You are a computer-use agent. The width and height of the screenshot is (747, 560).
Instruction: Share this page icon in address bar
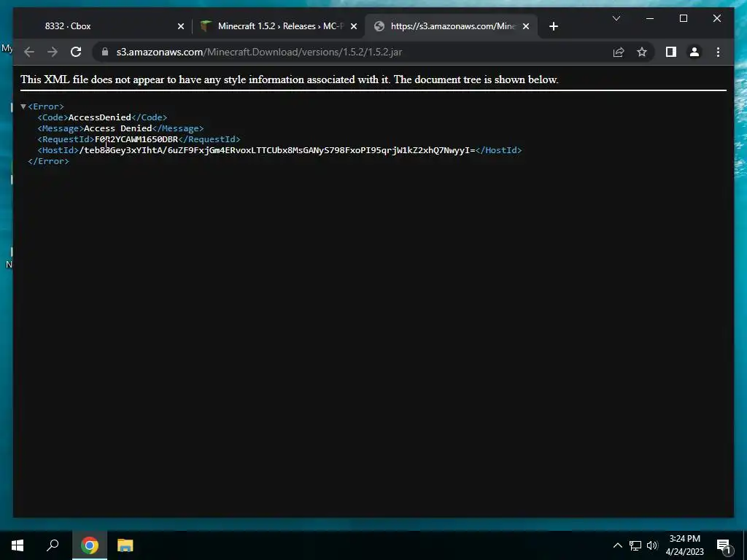[619, 52]
